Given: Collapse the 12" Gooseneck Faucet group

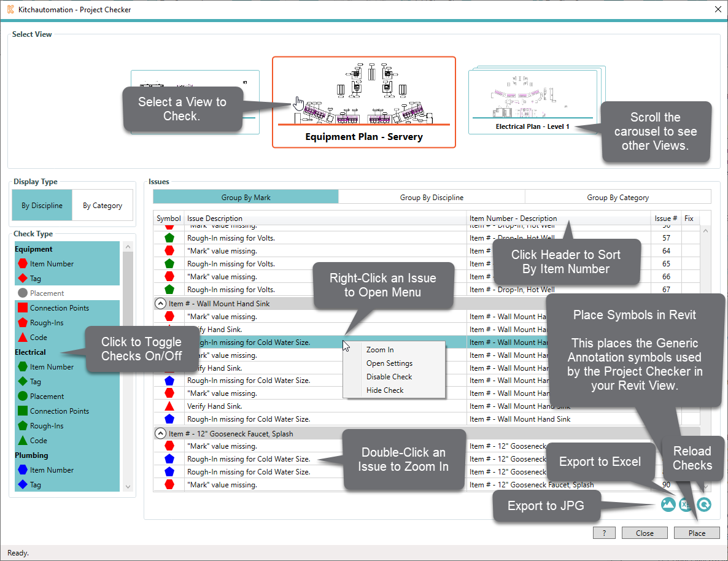Looking at the screenshot, I should (x=160, y=433).
